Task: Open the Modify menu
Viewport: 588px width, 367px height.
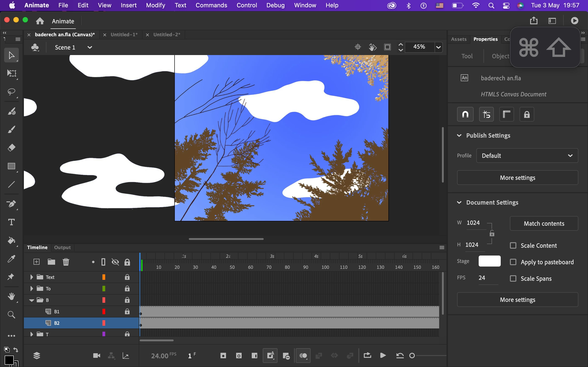Action: point(155,5)
